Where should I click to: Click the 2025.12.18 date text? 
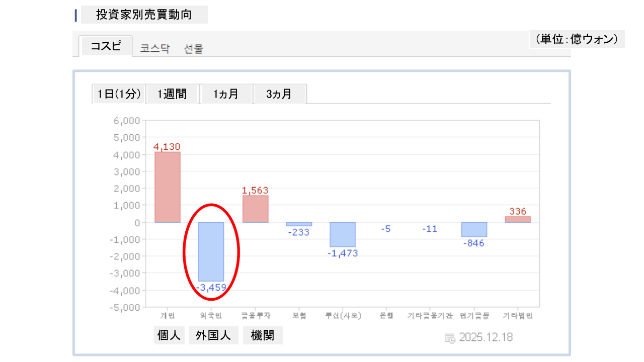486,337
